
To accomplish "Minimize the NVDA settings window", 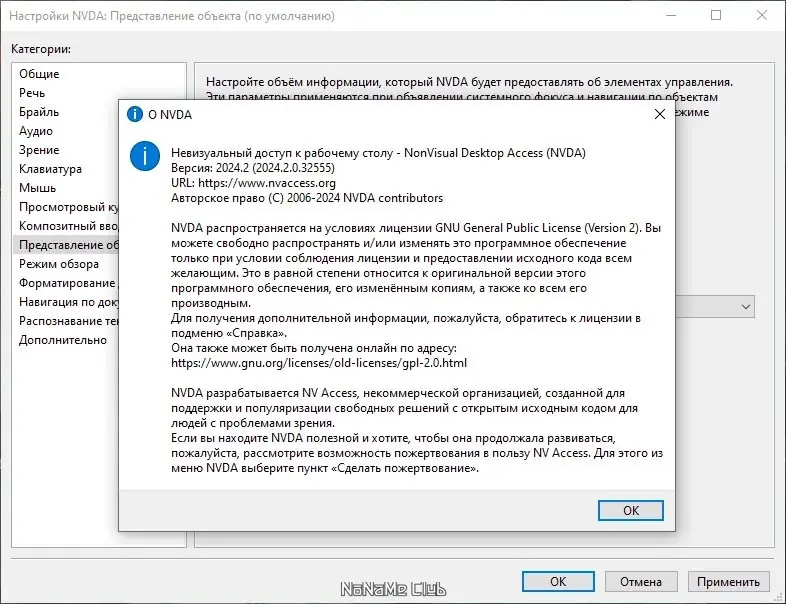I will point(671,15).
